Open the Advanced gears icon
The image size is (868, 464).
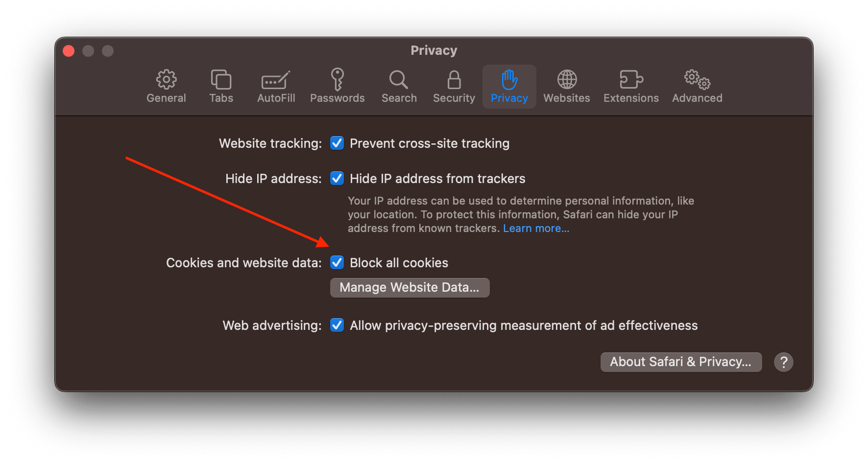tap(697, 79)
